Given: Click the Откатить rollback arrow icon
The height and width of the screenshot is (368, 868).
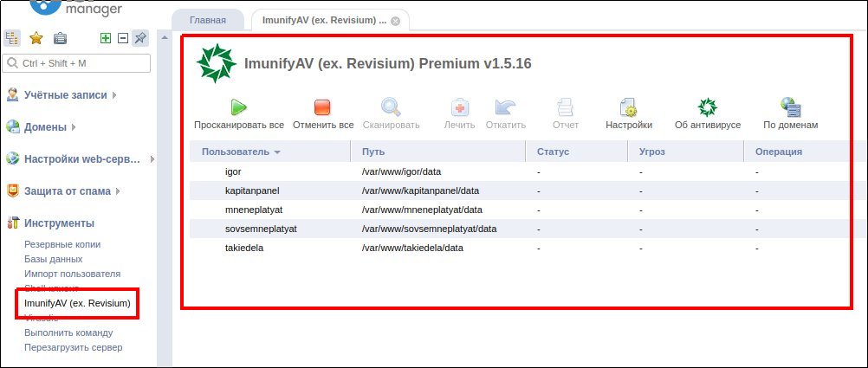Looking at the screenshot, I should [x=505, y=107].
